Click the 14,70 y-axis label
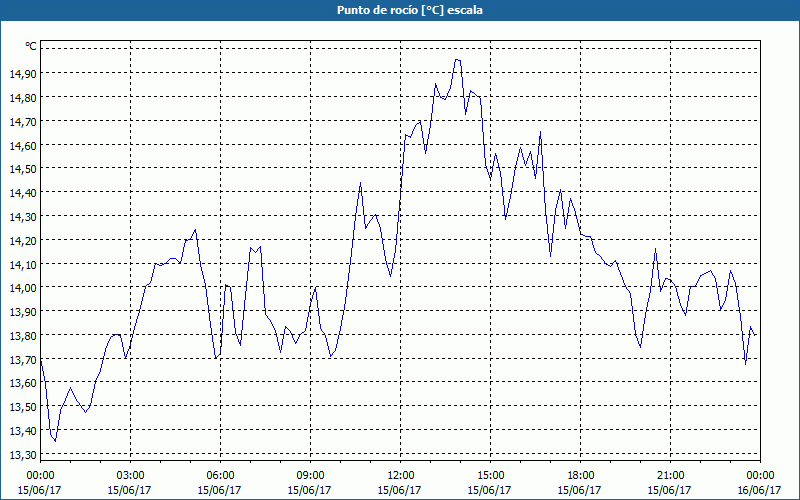 (x=23, y=121)
